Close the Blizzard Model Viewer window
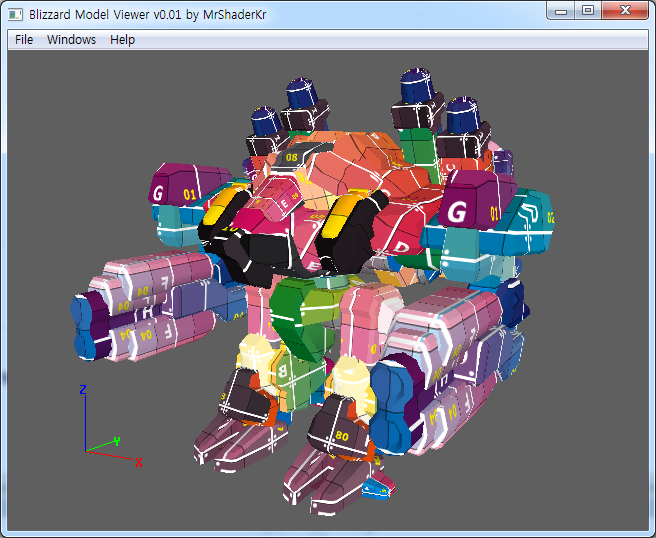The width and height of the screenshot is (656, 538). 625,10
